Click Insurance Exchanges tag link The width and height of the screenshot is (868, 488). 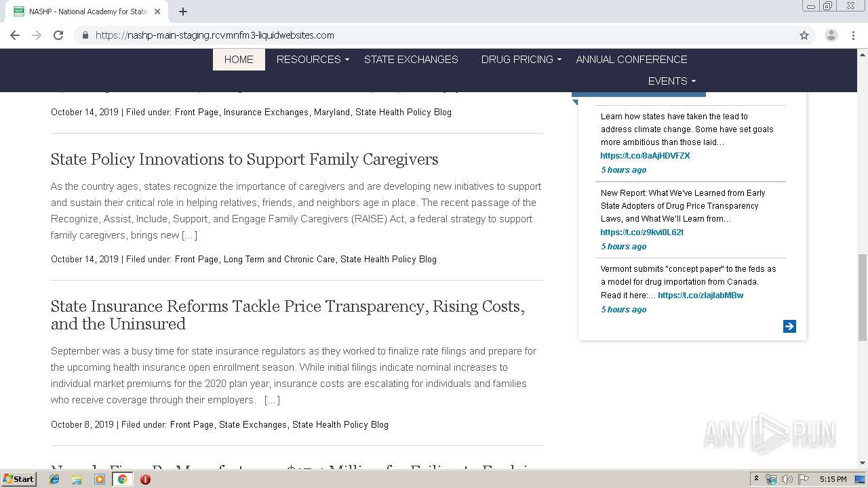[266, 113]
